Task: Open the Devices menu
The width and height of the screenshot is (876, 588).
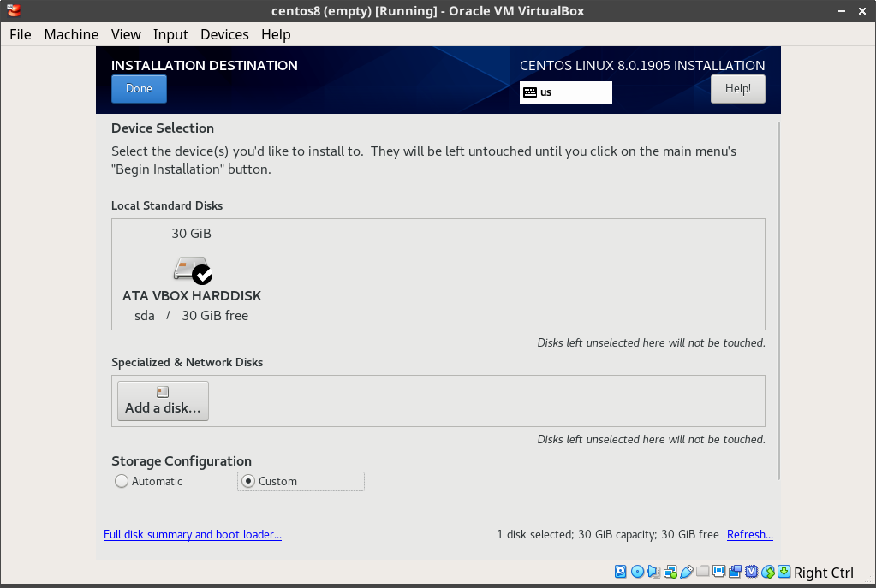Action: point(224,34)
